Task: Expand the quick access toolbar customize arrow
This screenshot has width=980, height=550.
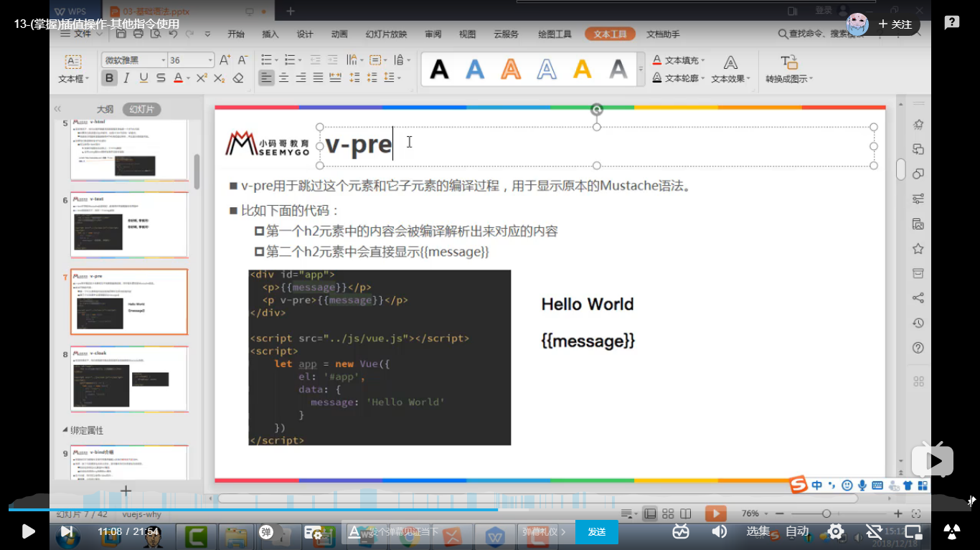Action: coord(207,34)
